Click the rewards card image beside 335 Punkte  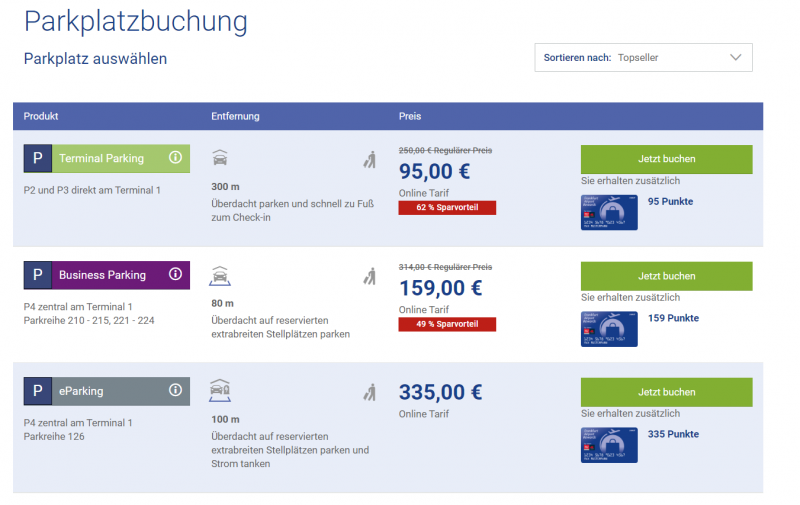pyautogui.click(x=609, y=445)
